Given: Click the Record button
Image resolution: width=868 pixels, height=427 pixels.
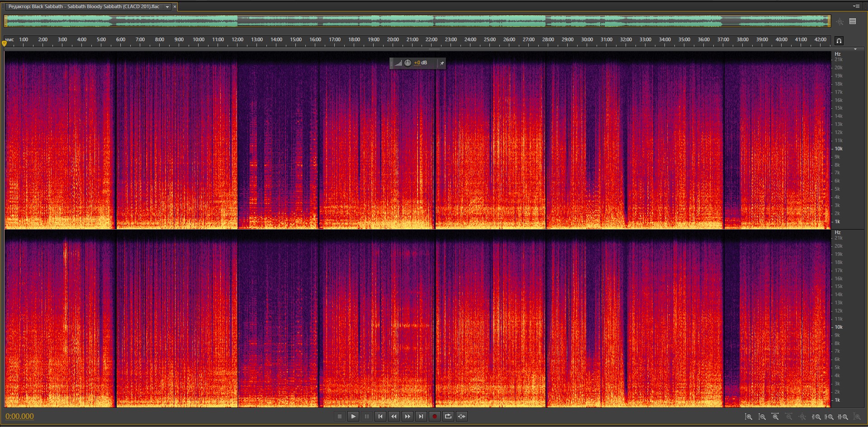Looking at the screenshot, I should [x=434, y=417].
